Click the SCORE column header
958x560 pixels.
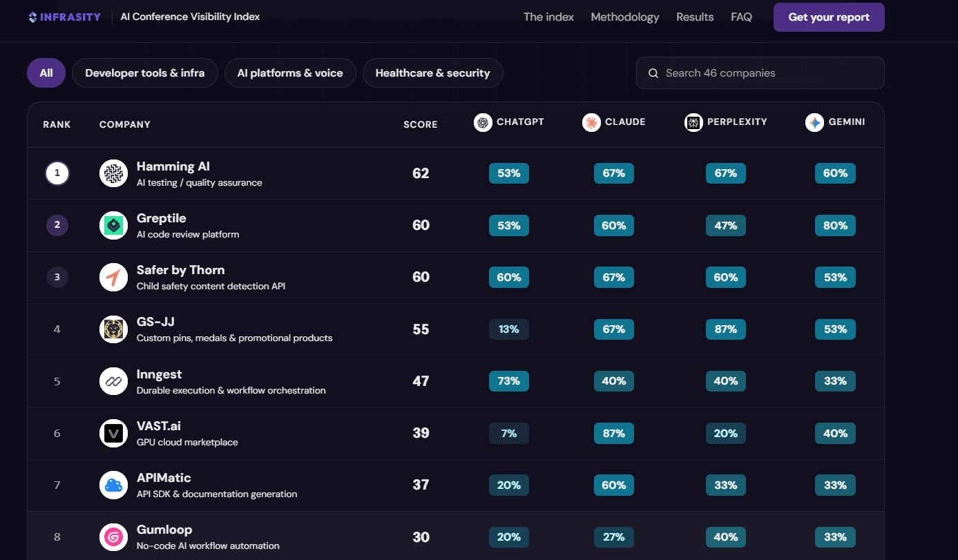tap(421, 125)
